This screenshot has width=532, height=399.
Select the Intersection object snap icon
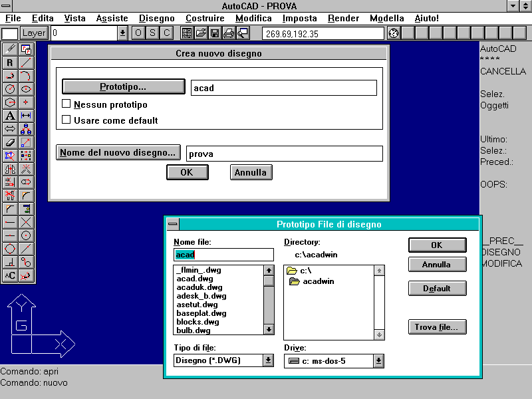coord(26,222)
